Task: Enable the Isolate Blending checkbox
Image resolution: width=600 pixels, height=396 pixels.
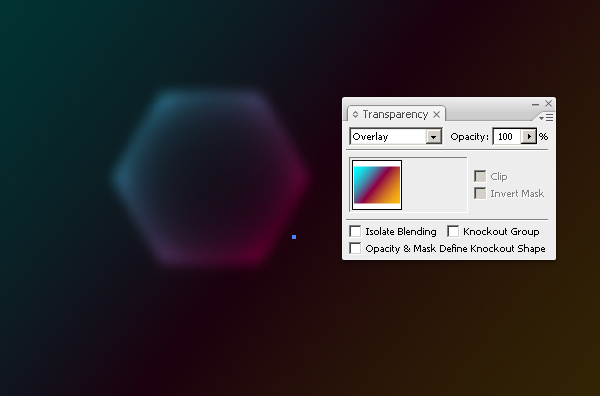Action: click(x=355, y=231)
